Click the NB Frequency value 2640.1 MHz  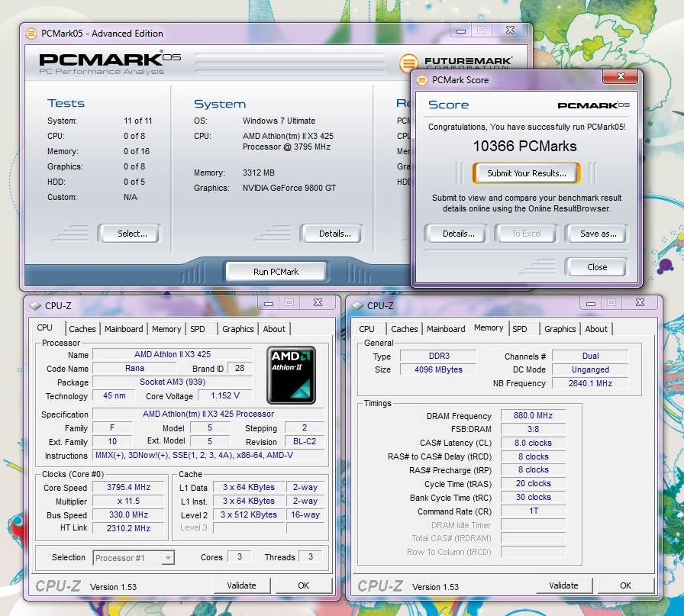click(590, 383)
